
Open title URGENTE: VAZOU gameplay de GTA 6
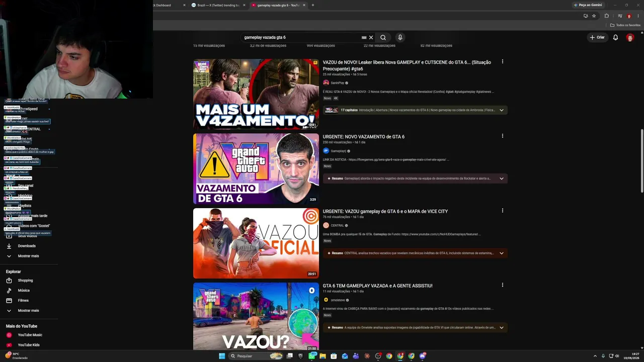[x=385, y=211]
